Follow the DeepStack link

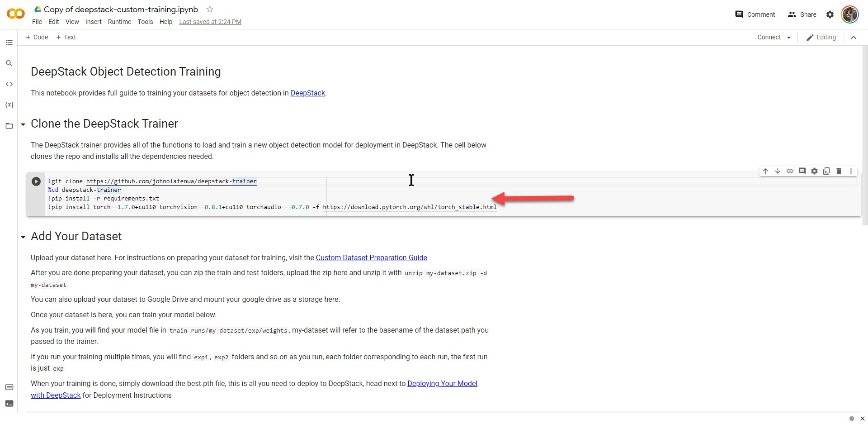pyautogui.click(x=308, y=93)
